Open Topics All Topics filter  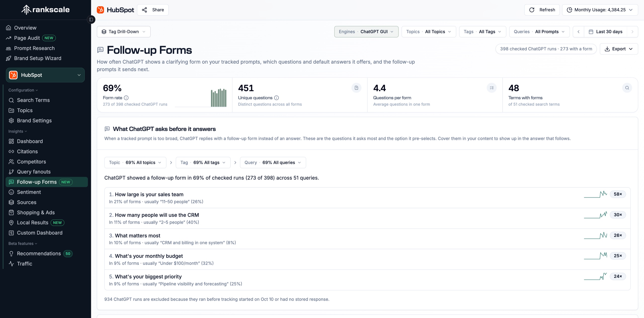click(429, 32)
